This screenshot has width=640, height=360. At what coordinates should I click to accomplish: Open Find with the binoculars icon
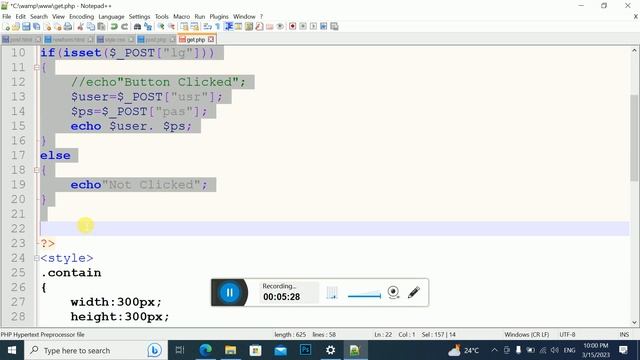pos(138,27)
